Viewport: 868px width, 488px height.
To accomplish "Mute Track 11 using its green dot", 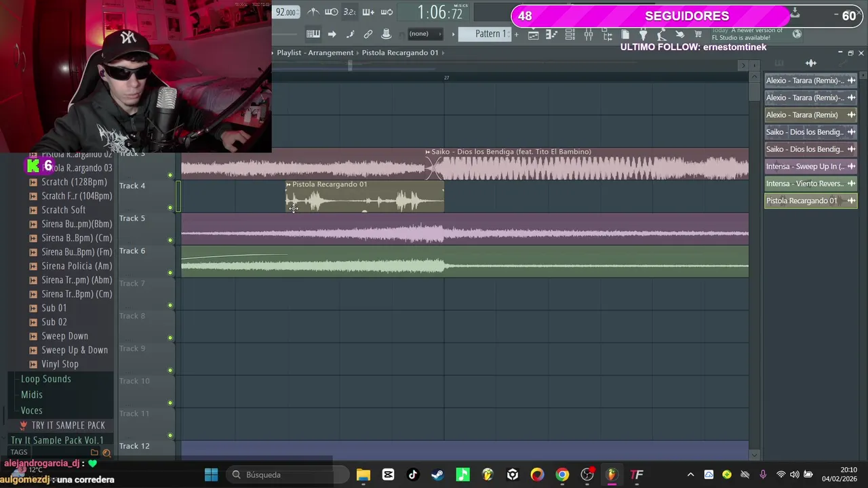I will (x=170, y=435).
